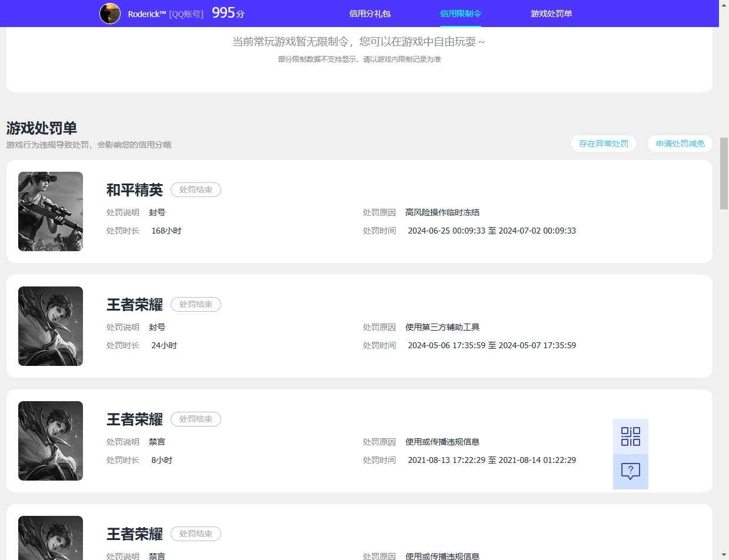Click the [QQ账号] label
Screen dimensions: 729x560
click(186, 14)
